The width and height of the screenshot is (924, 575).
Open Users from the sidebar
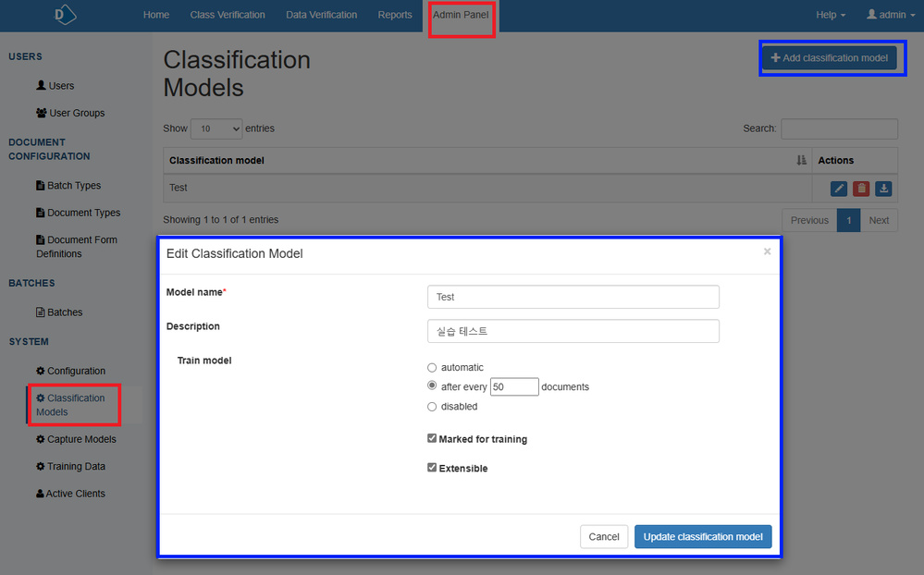point(55,86)
